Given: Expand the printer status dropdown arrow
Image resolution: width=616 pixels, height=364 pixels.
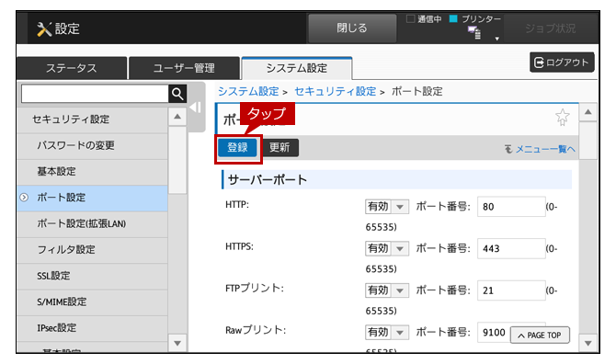Looking at the screenshot, I should 497,39.
